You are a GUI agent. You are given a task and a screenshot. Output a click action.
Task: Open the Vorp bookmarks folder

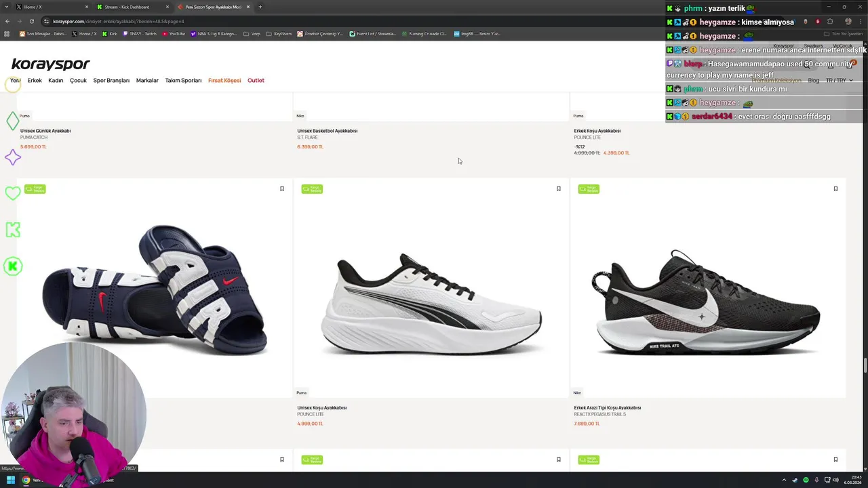click(252, 34)
